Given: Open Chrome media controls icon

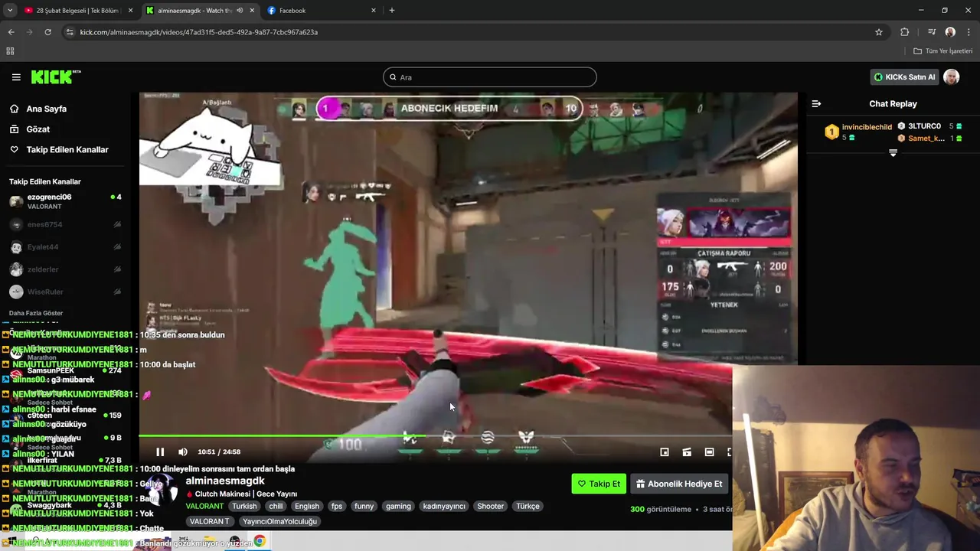Looking at the screenshot, I should pyautogui.click(x=931, y=32).
